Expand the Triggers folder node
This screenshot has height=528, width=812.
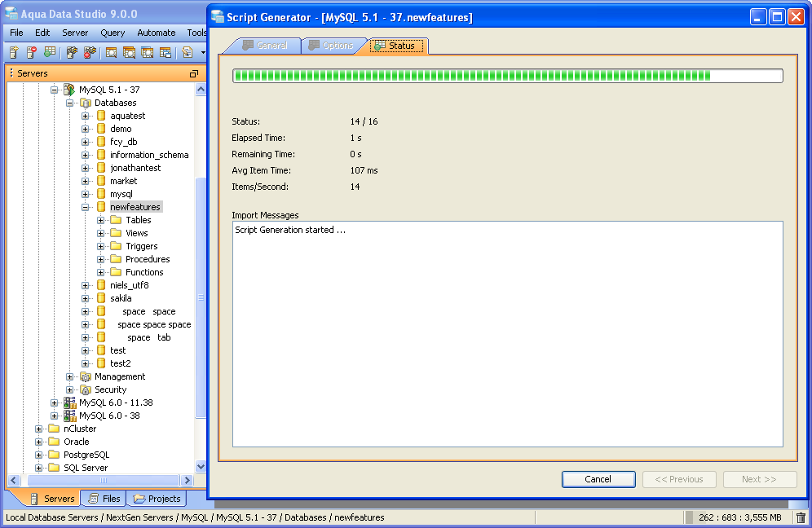pos(101,246)
